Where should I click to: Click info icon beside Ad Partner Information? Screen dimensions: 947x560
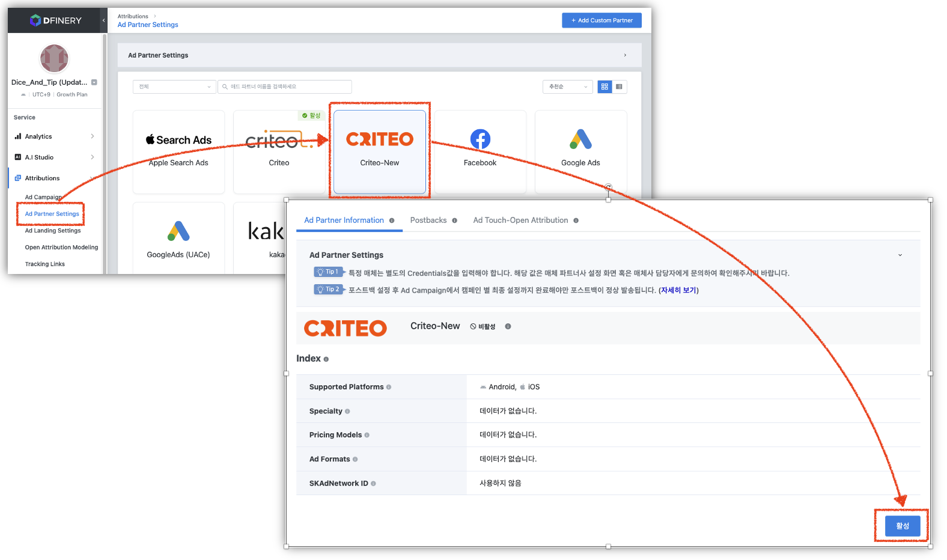[x=392, y=221]
